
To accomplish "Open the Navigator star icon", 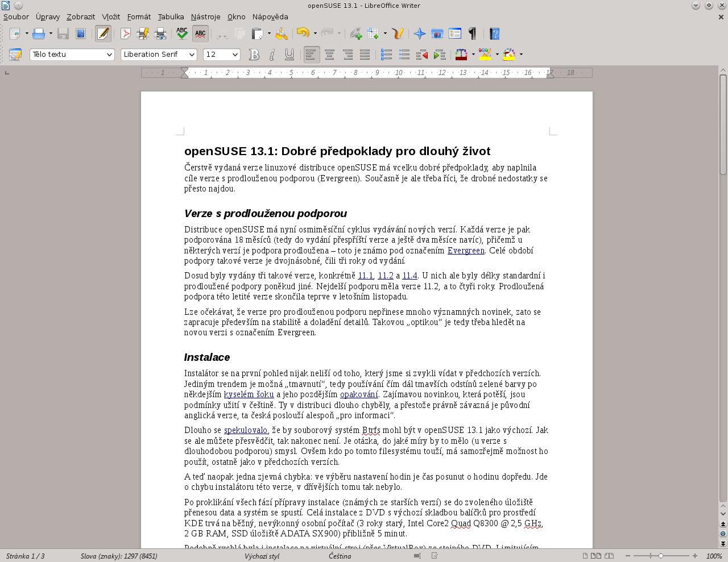I will point(420,34).
